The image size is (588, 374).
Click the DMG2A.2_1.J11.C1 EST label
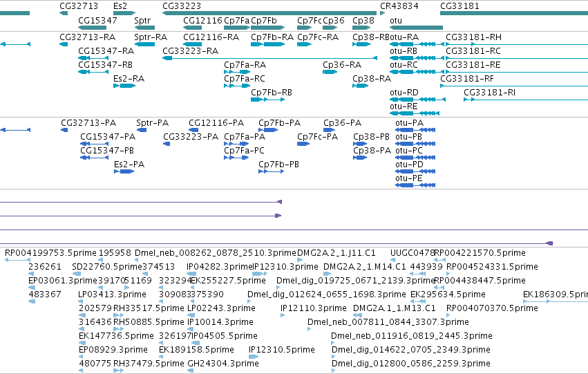(336, 253)
